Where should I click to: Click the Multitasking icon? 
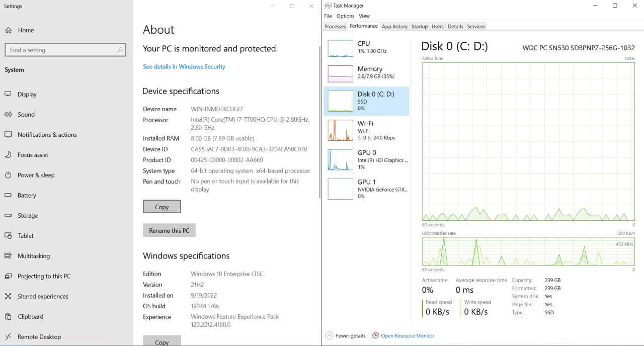[x=8, y=255]
